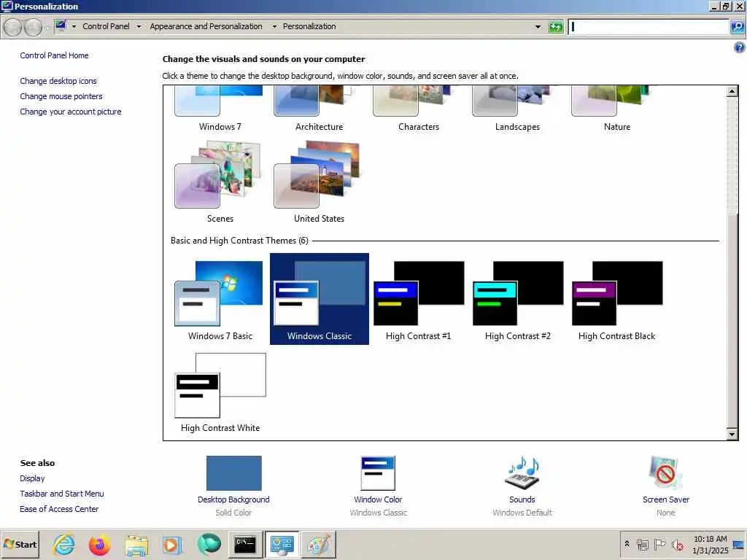Click the Show desktop tray icon beside clock
The width and height of the screenshot is (747, 560).
(740, 544)
